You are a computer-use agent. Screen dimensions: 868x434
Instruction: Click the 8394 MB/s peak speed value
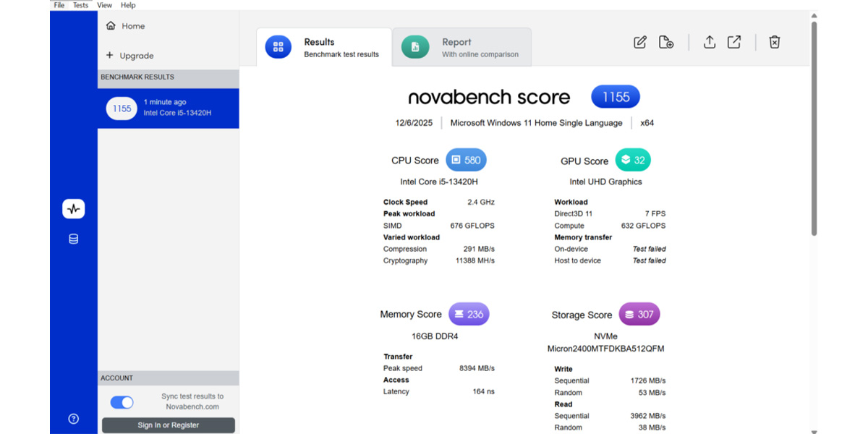pyautogui.click(x=477, y=368)
